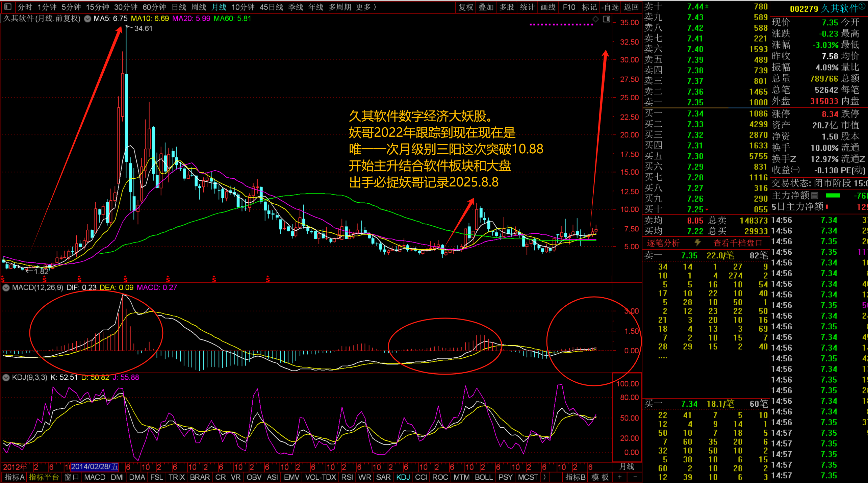This screenshot has height=483, width=868.
Task: Open MACD indicator dropdown circle icon
Action: click(6, 288)
